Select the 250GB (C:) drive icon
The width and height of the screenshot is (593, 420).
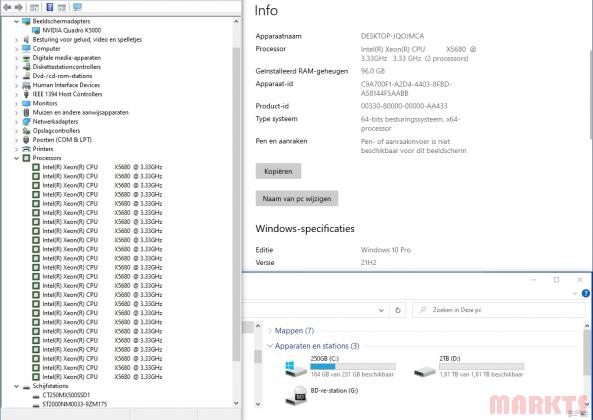click(295, 368)
